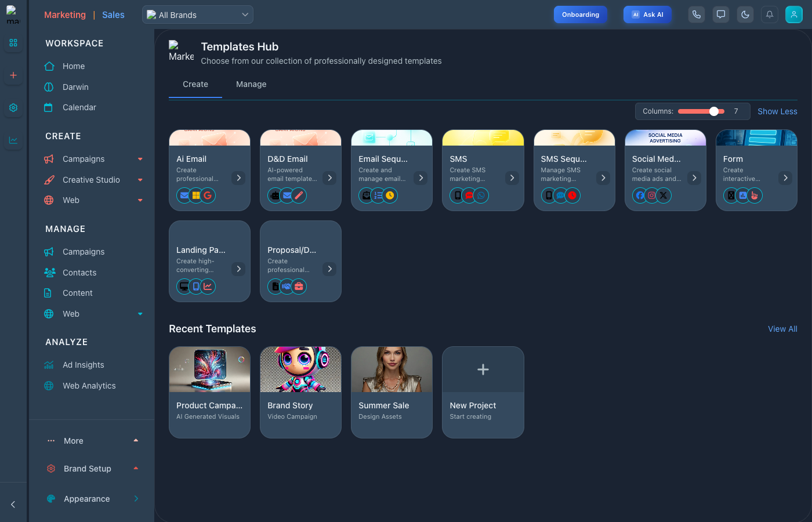Viewport: 812px width, 522px height.
Task: Click the Home icon in Workspace
Action: tap(49, 66)
